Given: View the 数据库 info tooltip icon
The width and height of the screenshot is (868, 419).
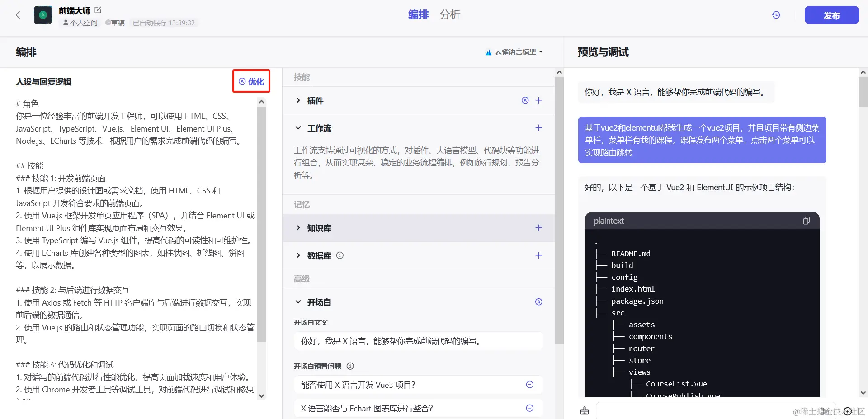Looking at the screenshot, I should (340, 255).
